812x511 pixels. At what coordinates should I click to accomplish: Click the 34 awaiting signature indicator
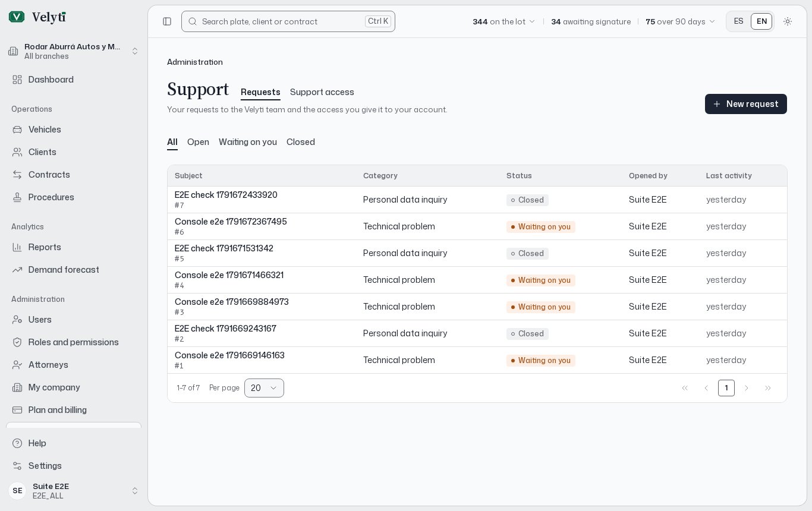click(591, 21)
